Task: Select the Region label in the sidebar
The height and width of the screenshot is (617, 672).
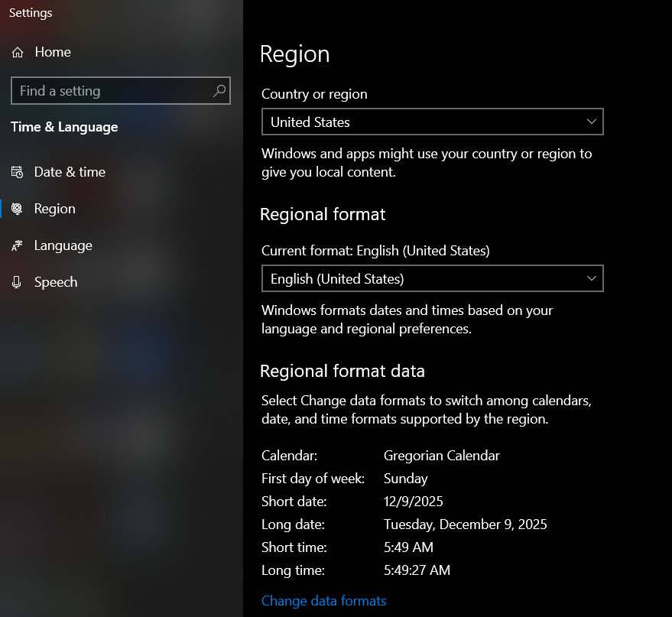Action: click(55, 209)
